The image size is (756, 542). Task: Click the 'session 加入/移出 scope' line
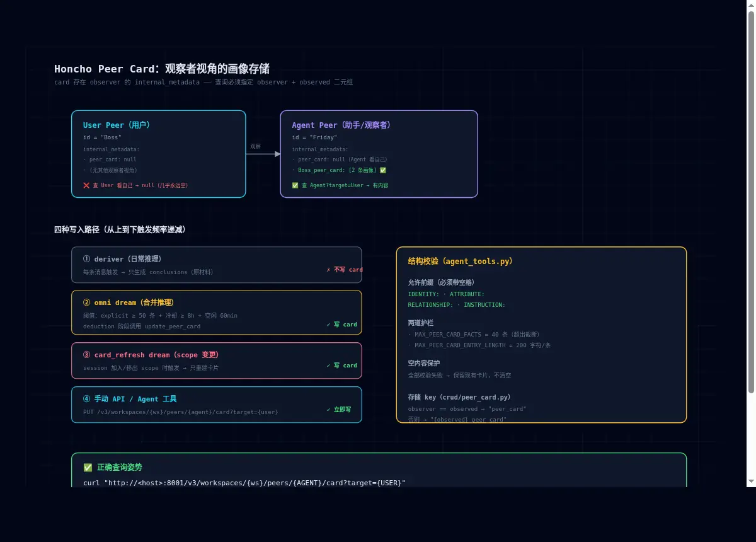[x=151, y=368]
